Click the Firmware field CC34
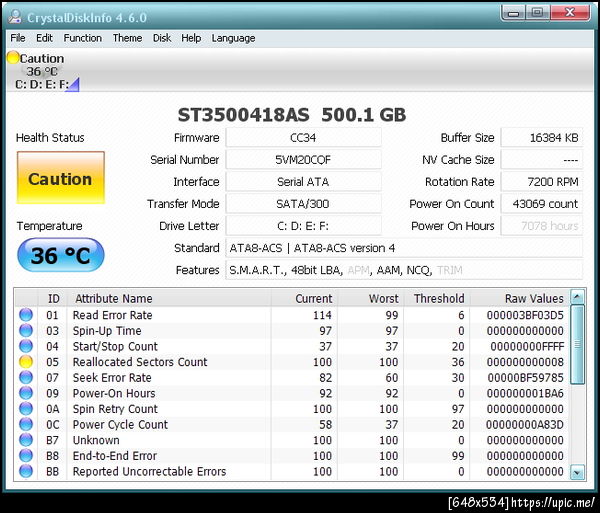600x513 pixels. tap(303, 138)
